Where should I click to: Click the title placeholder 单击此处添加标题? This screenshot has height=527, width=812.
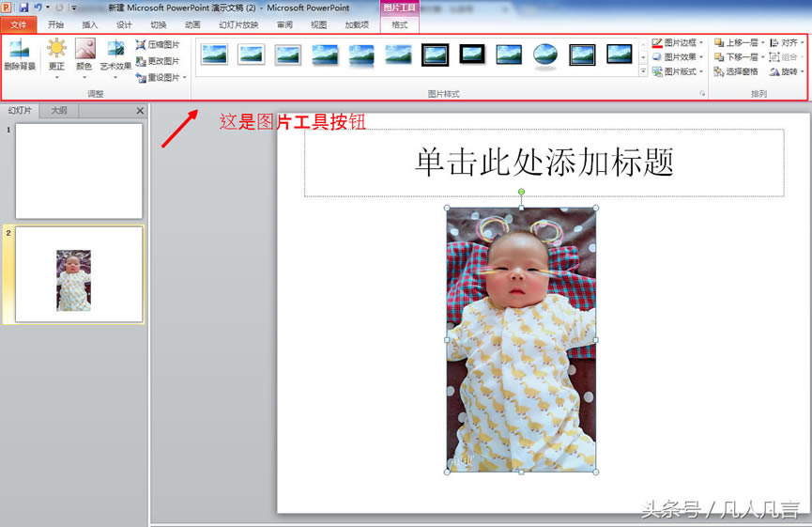[x=544, y=163]
